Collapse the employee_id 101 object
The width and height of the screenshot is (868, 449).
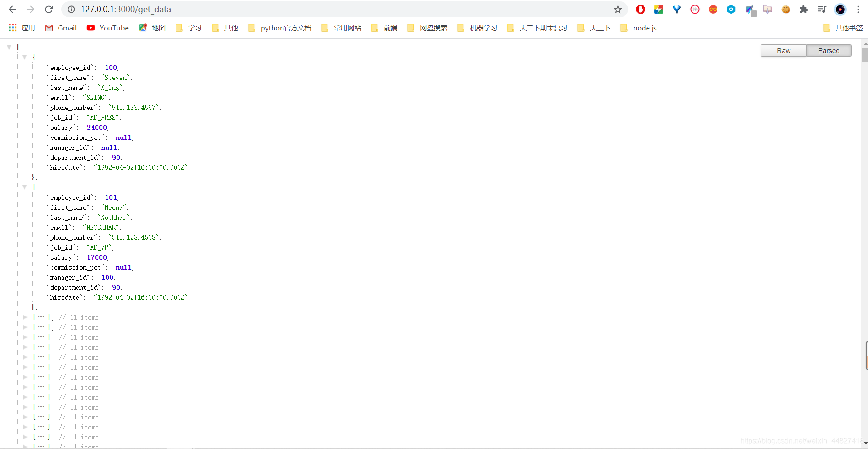(24, 187)
